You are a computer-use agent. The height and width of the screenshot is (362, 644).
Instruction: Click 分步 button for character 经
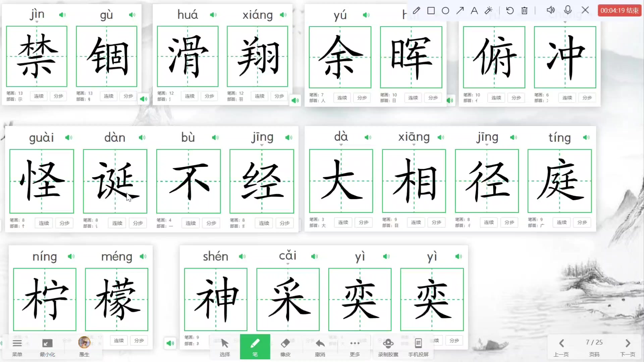pyautogui.click(x=284, y=223)
